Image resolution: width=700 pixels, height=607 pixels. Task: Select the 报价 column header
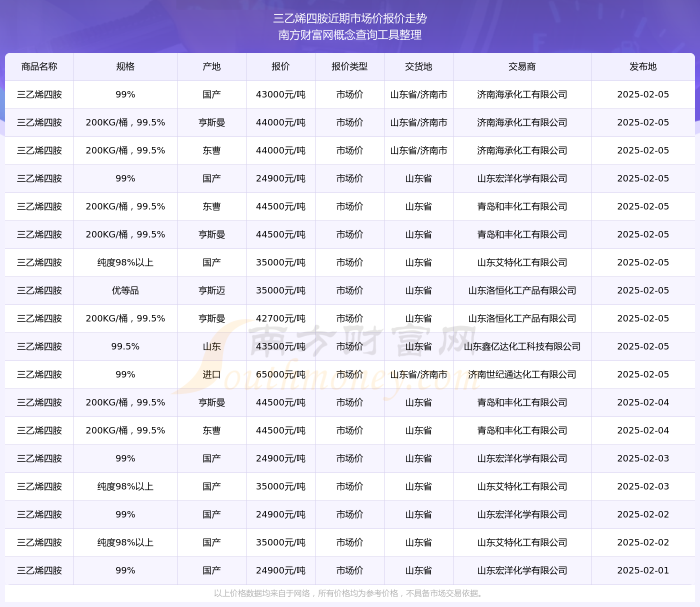click(x=281, y=66)
